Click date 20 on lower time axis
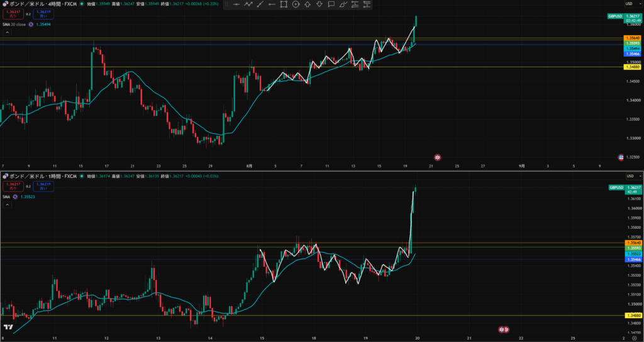644x342 pixels. pyautogui.click(x=418, y=338)
